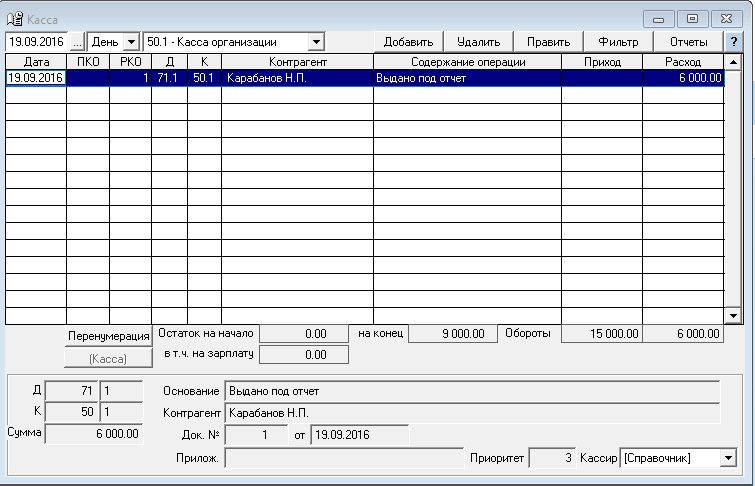The height and width of the screenshot is (486, 755).
Task: Close the Касса window
Action: pyautogui.click(x=727, y=19)
